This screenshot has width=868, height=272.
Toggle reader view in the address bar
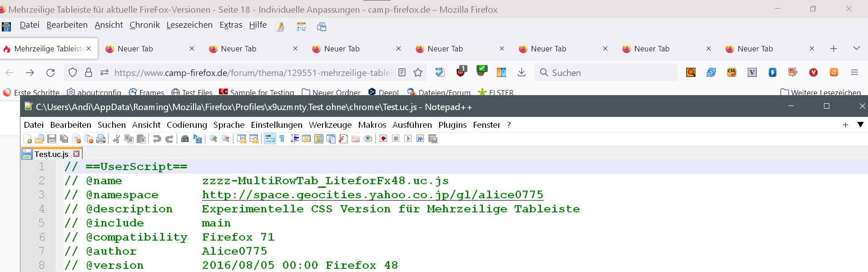pyautogui.click(x=402, y=72)
